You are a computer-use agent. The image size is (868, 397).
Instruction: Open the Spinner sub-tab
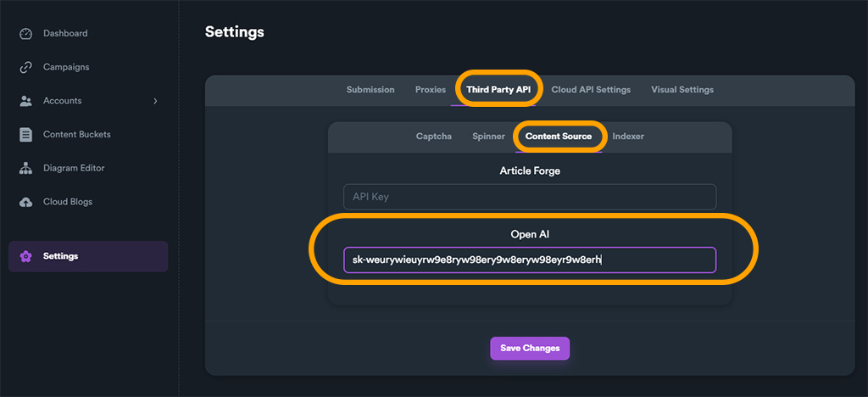[x=488, y=137]
